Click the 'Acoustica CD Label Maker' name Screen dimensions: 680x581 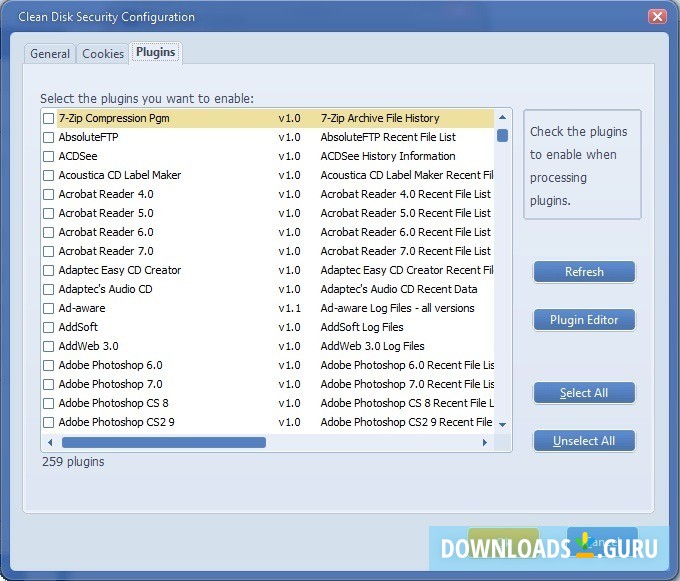pos(120,175)
